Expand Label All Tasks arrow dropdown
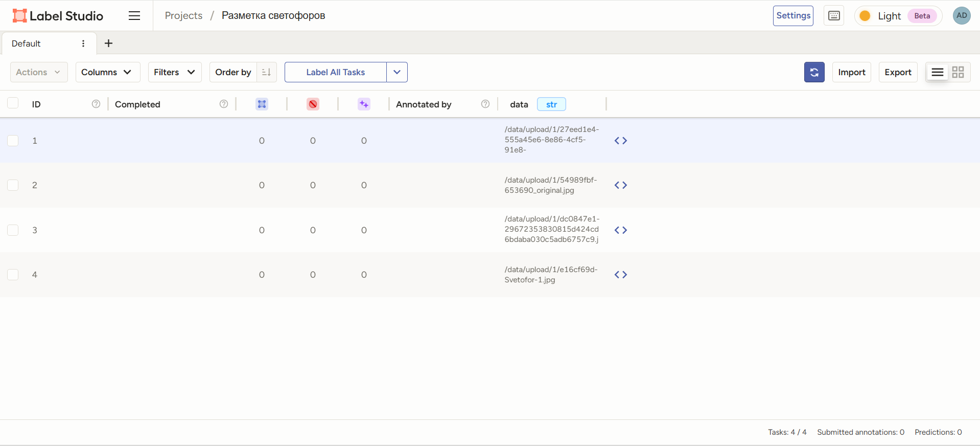The image size is (980, 446). click(396, 72)
